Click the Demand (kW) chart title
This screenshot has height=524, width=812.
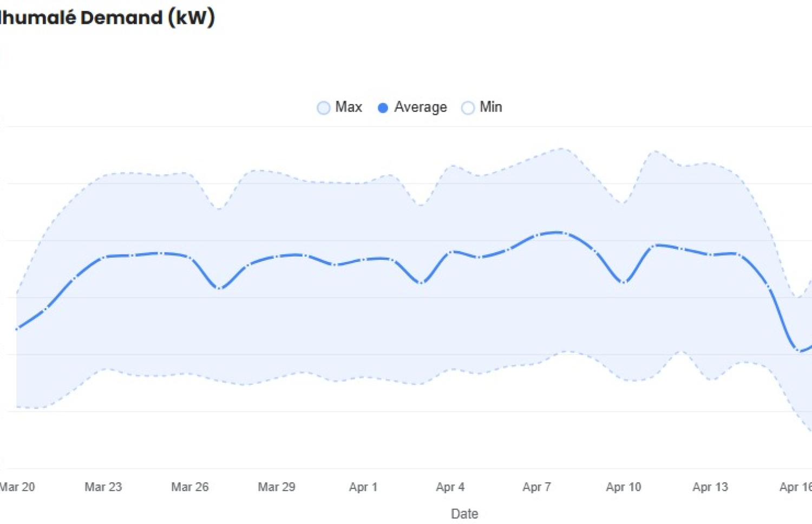(107, 18)
